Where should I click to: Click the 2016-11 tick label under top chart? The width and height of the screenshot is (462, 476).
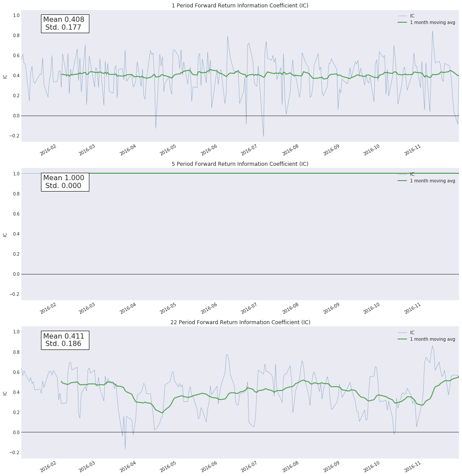(412, 150)
